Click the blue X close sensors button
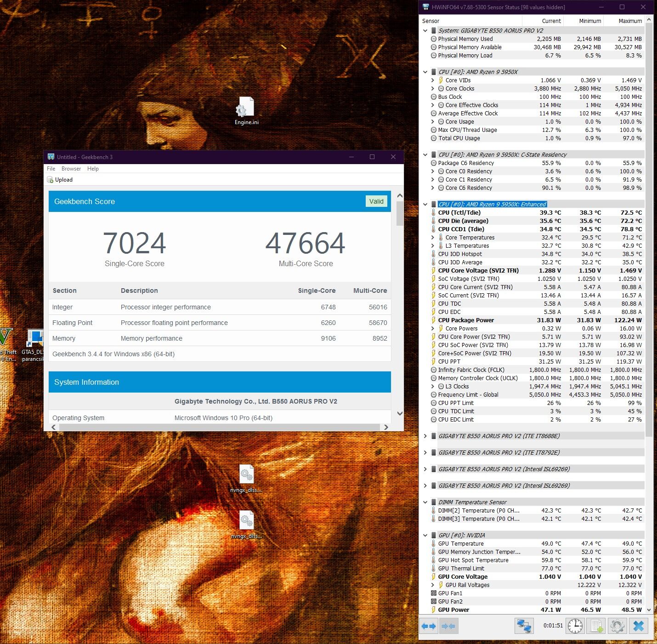 [639, 626]
